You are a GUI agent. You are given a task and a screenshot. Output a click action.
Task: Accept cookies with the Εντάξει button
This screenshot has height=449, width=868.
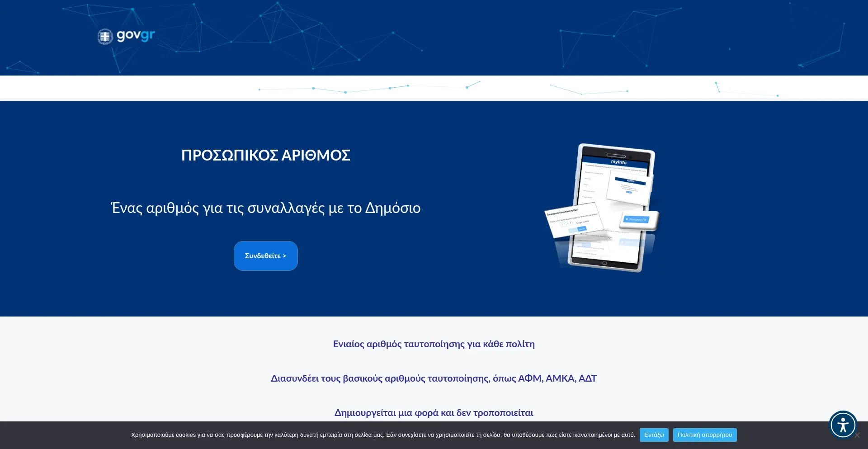(x=654, y=435)
